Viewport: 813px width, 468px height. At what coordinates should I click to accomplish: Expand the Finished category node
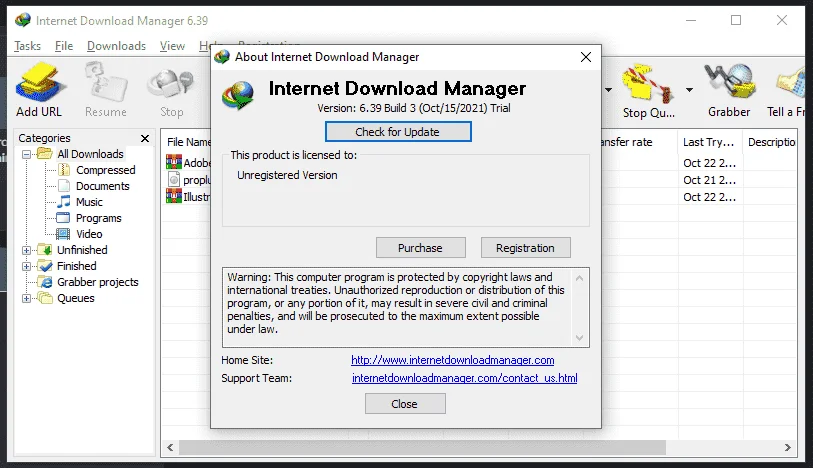pyautogui.click(x=26, y=266)
